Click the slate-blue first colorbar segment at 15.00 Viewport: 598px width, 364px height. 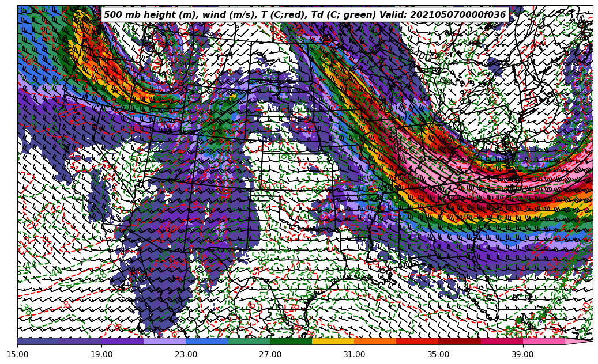point(39,341)
